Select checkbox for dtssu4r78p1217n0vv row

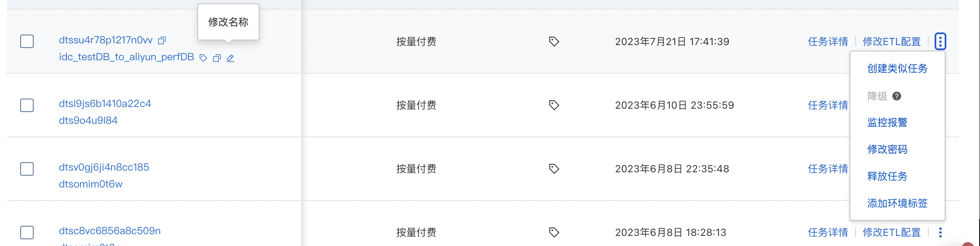[27, 41]
